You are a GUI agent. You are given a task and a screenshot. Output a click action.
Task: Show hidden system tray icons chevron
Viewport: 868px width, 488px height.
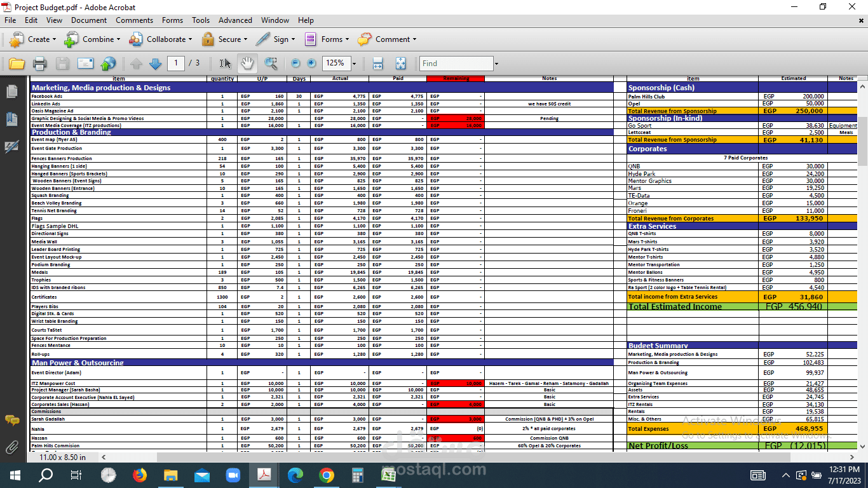pyautogui.click(x=786, y=475)
